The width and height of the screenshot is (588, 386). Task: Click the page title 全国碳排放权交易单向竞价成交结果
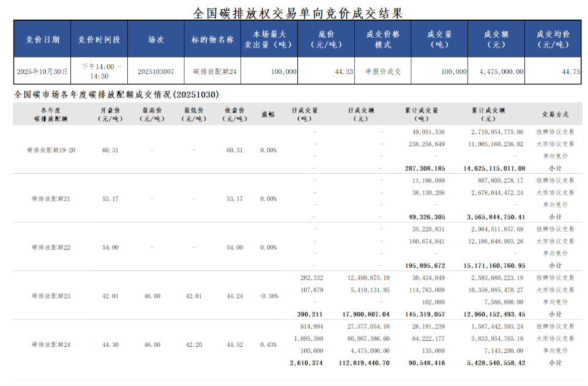pyautogui.click(x=297, y=12)
